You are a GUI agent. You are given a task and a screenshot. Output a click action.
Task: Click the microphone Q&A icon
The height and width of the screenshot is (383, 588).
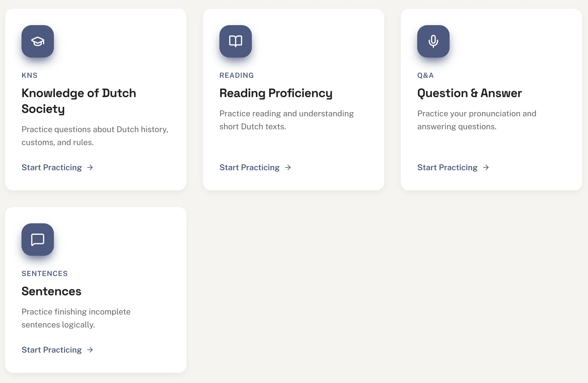point(433,41)
